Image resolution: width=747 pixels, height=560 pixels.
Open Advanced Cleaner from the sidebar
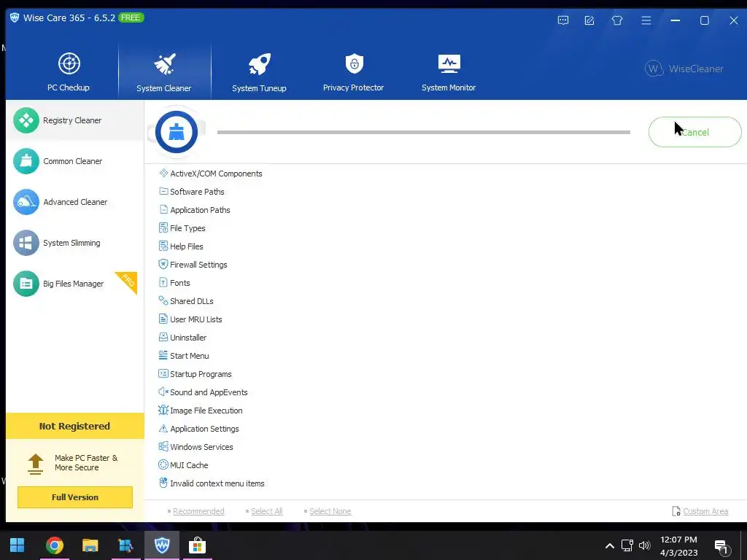pos(75,202)
